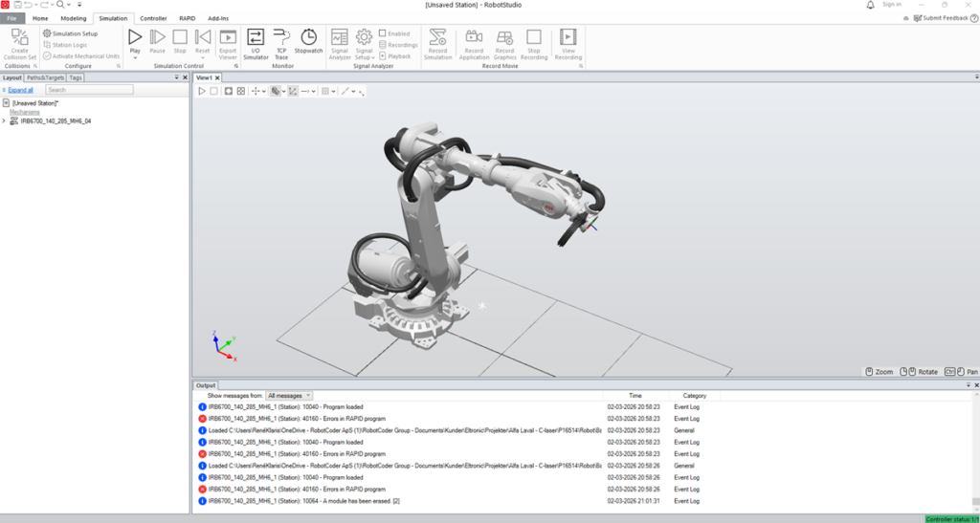
Task: Click Record Application
Action: coord(475,44)
